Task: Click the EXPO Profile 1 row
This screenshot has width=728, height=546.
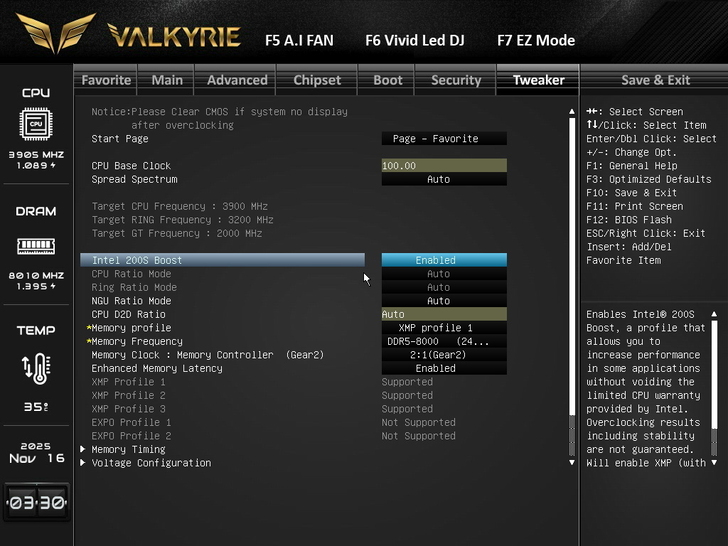Action: click(x=274, y=422)
